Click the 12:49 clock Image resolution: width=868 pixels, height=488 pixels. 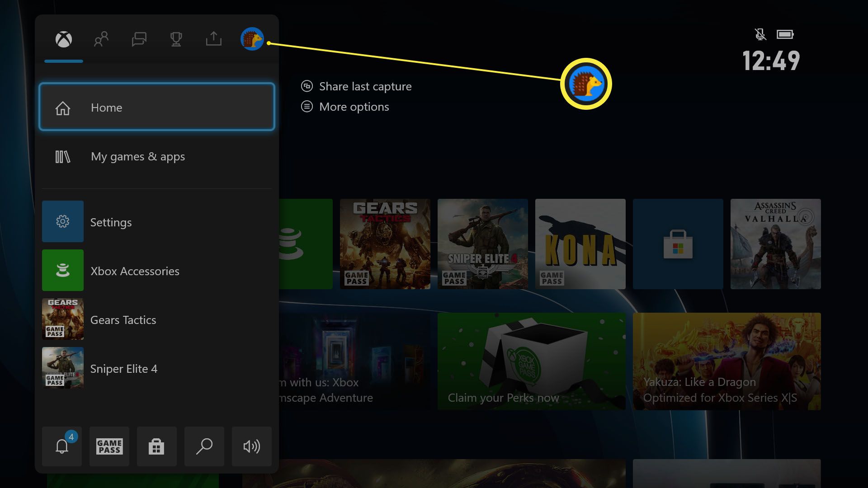pyautogui.click(x=771, y=61)
